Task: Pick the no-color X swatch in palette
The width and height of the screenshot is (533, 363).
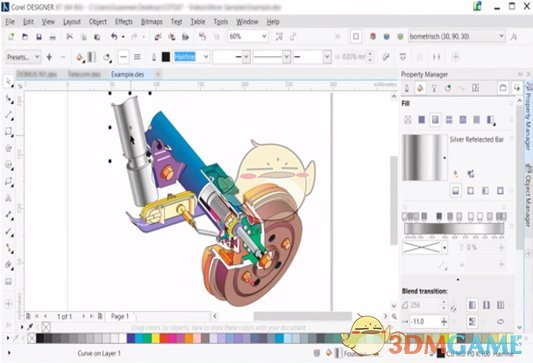Action: pos(32,338)
